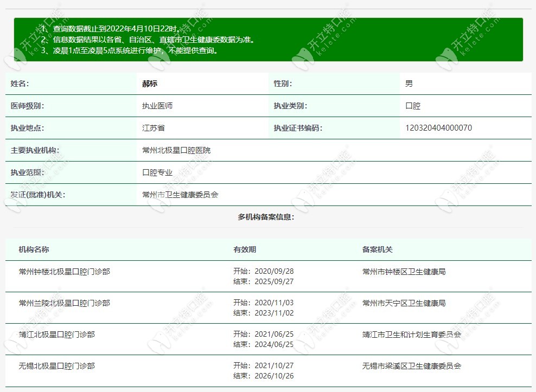Click start date 2020/11/03

[274, 303]
